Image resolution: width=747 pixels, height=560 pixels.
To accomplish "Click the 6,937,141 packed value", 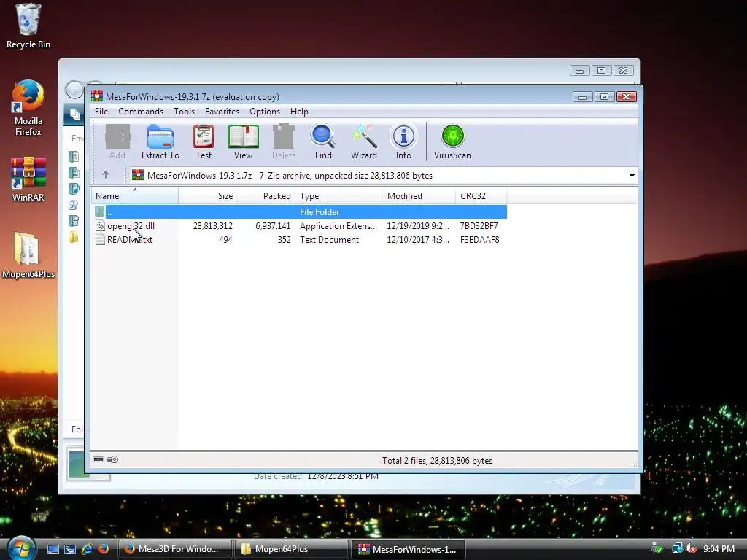I will 273,226.
